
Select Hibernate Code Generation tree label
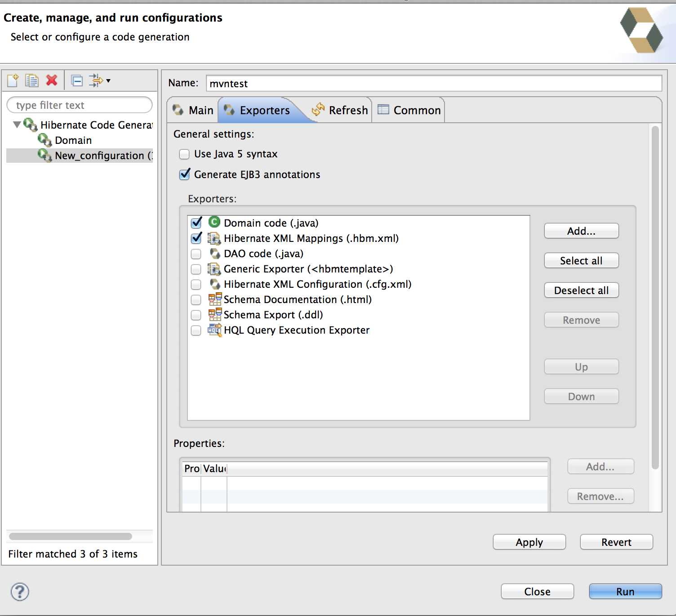(96, 125)
